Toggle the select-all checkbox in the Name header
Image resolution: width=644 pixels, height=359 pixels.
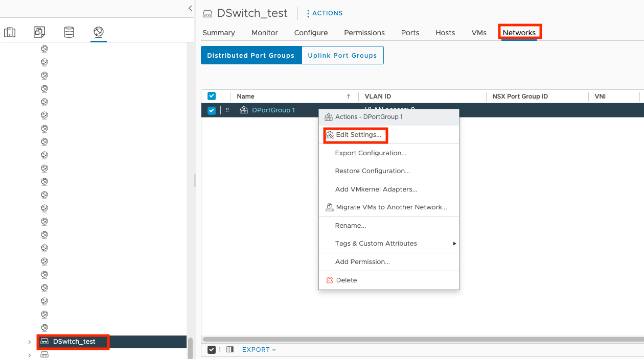coord(211,96)
